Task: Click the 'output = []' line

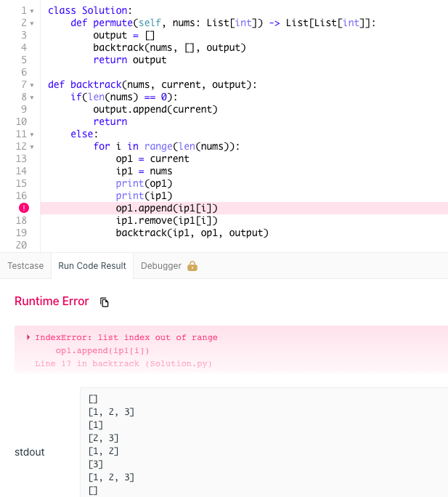Action: tap(124, 35)
